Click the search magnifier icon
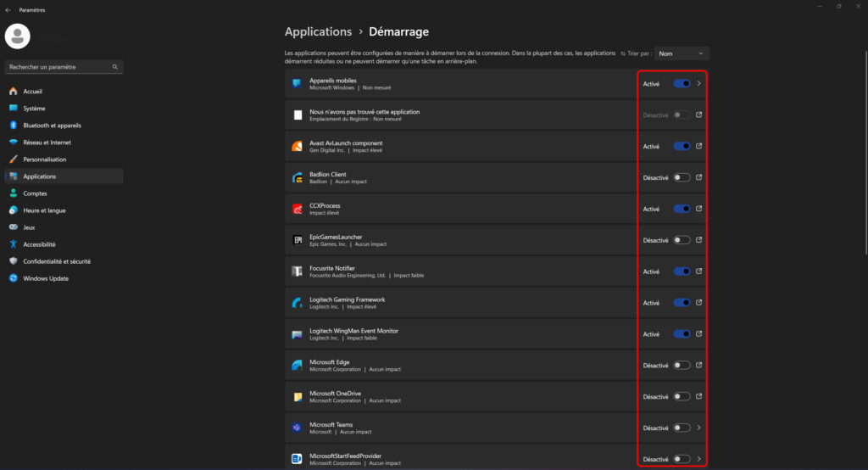 (115, 67)
